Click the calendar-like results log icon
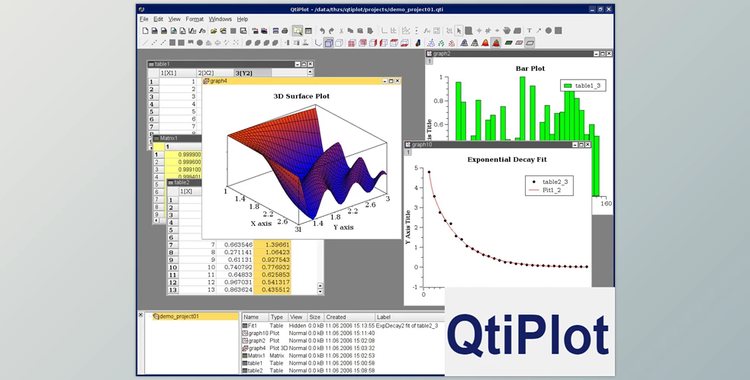The height and width of the screenshot is (380, 750). [x=309, y=31]
